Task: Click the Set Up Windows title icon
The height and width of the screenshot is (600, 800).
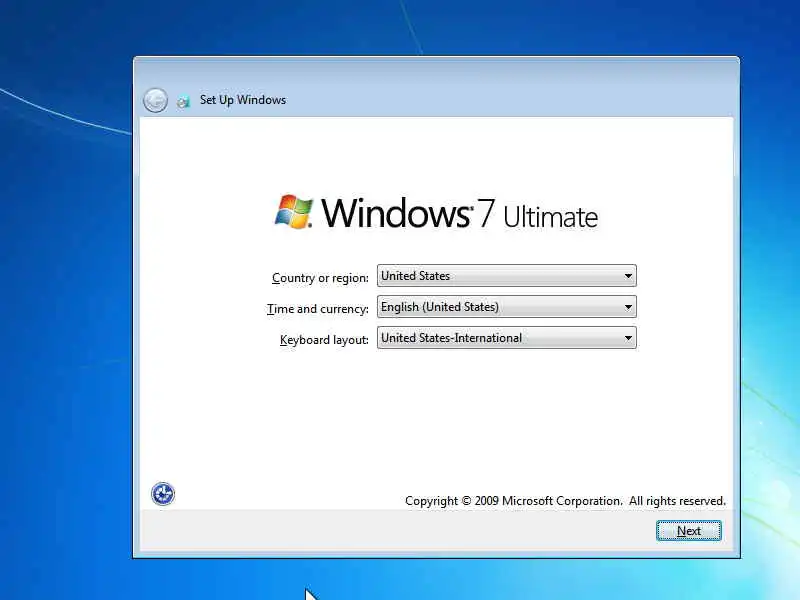Action: tap(183, 101)
